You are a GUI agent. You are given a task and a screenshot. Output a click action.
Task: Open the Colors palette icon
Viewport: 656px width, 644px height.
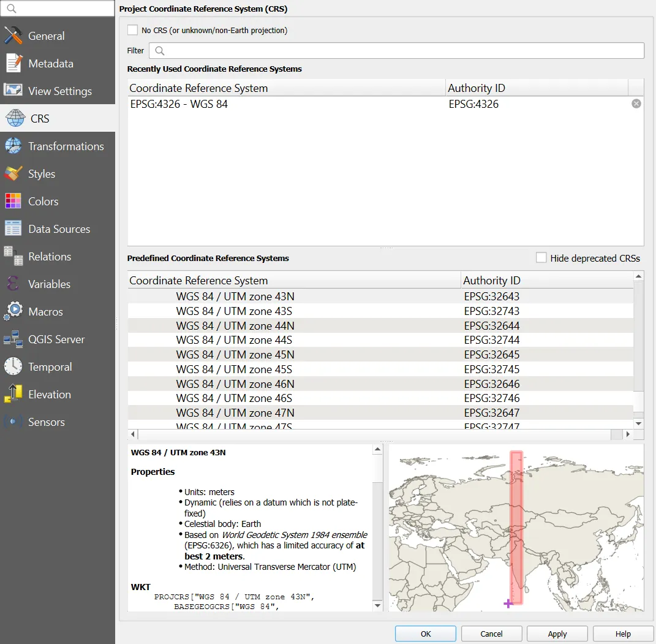(x=13, y=201)
